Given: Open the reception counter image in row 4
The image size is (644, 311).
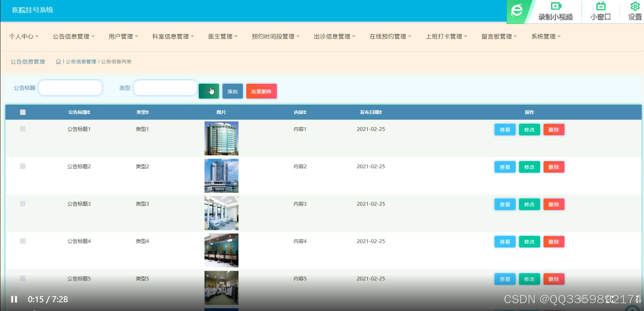Looking at the screenshot, I should coord(222,250).
